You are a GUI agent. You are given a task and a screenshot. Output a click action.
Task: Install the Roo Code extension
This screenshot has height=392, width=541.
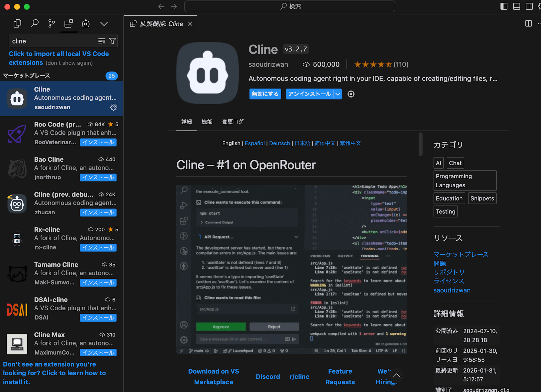98,142
